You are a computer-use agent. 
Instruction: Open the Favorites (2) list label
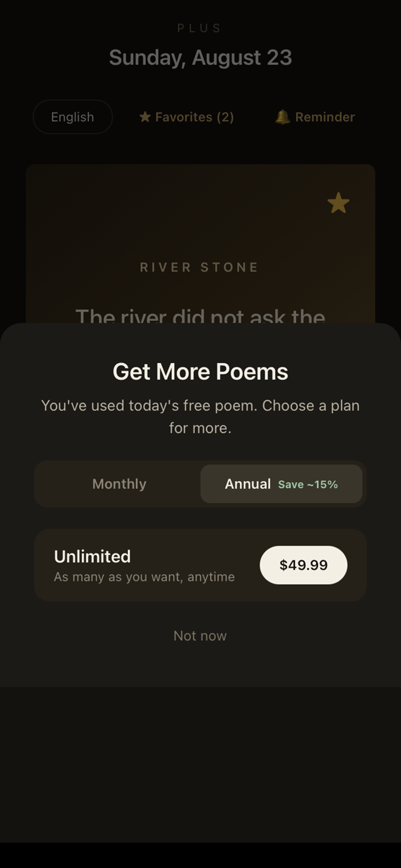point(194,117)
